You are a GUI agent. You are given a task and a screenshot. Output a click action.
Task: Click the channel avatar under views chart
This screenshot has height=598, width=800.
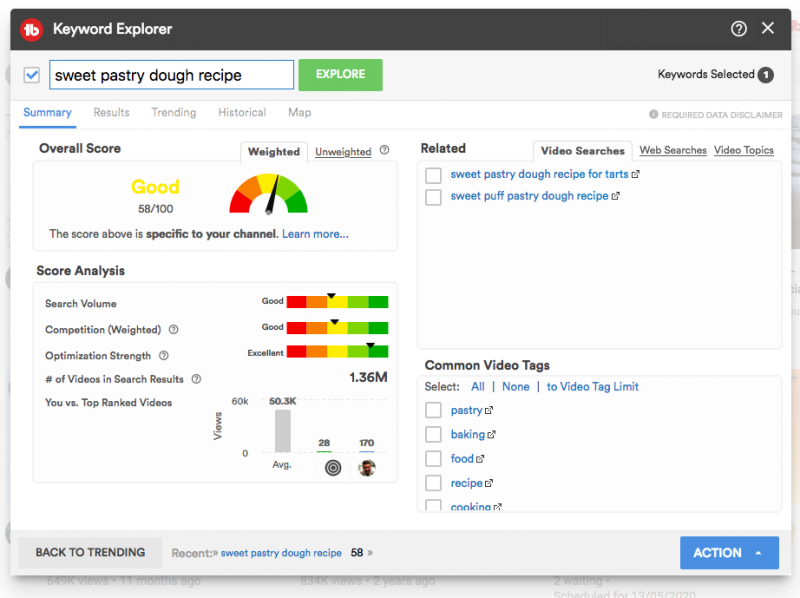pyautogui.click(x=367, y=467)
